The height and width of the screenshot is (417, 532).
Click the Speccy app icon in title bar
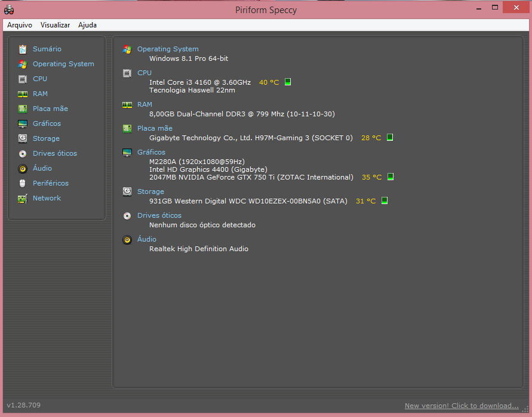click(x=9, y=10)
